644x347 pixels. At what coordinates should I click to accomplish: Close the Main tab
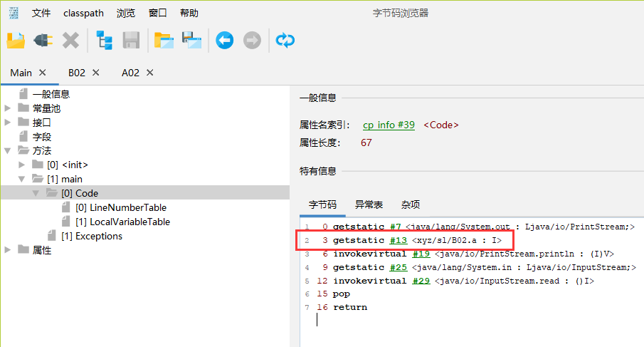coord(42,73)
